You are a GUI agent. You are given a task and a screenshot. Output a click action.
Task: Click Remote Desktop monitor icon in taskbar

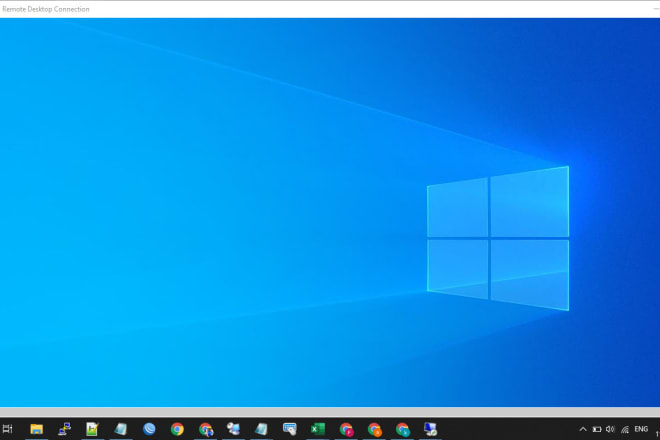point(430,429)
